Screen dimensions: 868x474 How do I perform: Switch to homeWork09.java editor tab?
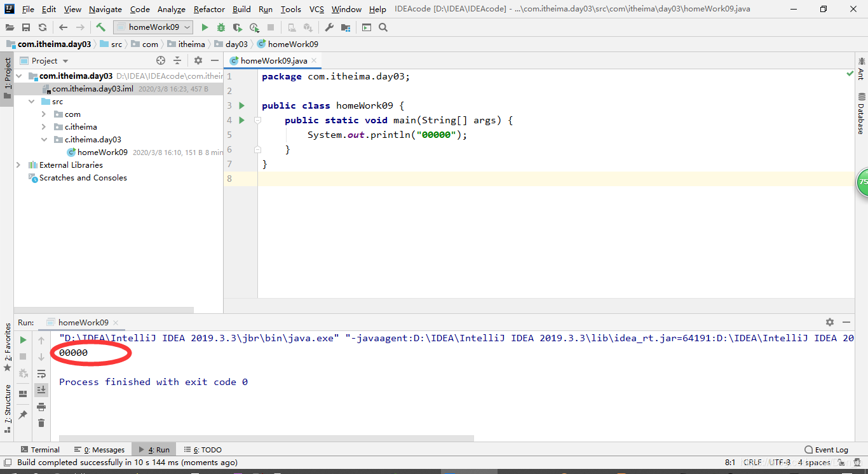click(273, 60)
